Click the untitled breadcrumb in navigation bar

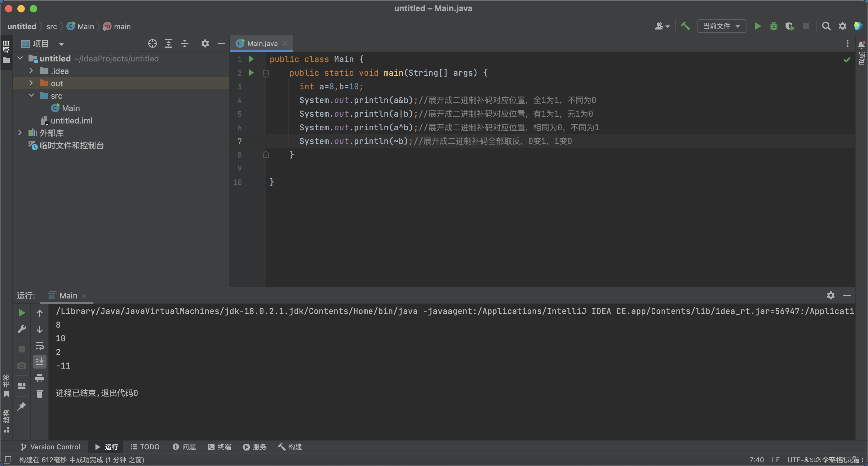tap(22, 26)
